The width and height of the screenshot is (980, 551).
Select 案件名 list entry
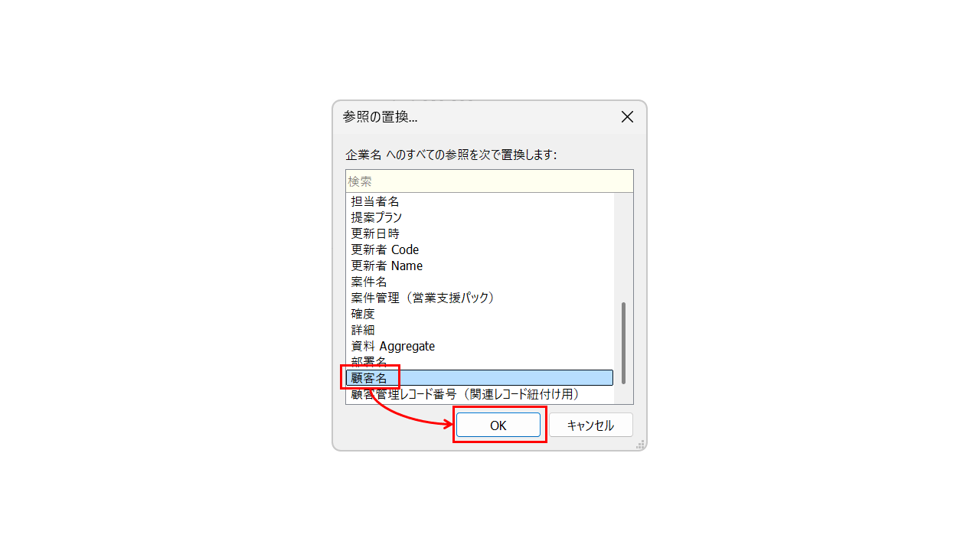click(x=480, y=282)
